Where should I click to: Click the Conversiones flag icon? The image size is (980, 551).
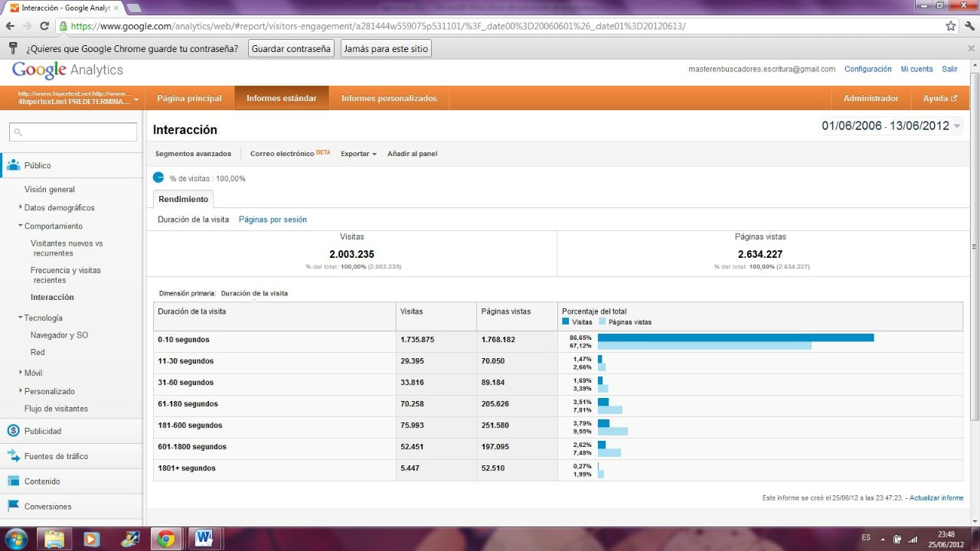(x=13, y=506)
